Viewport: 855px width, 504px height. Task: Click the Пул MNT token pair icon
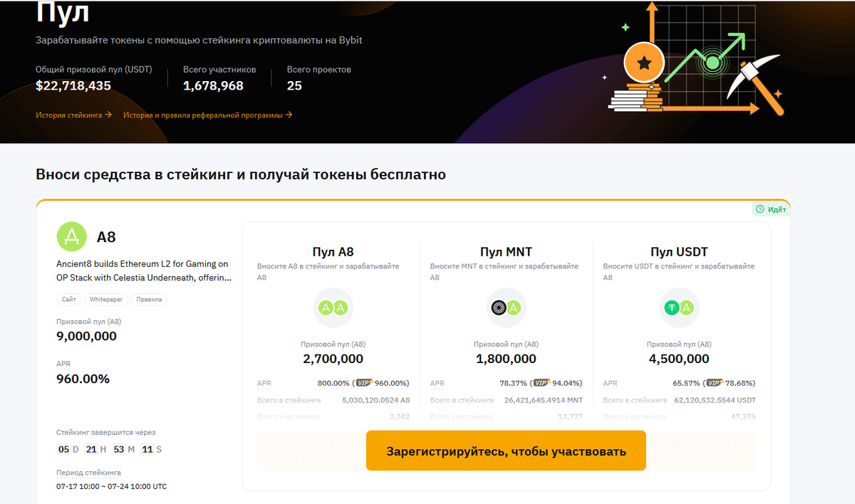click(x=506, y=308)
